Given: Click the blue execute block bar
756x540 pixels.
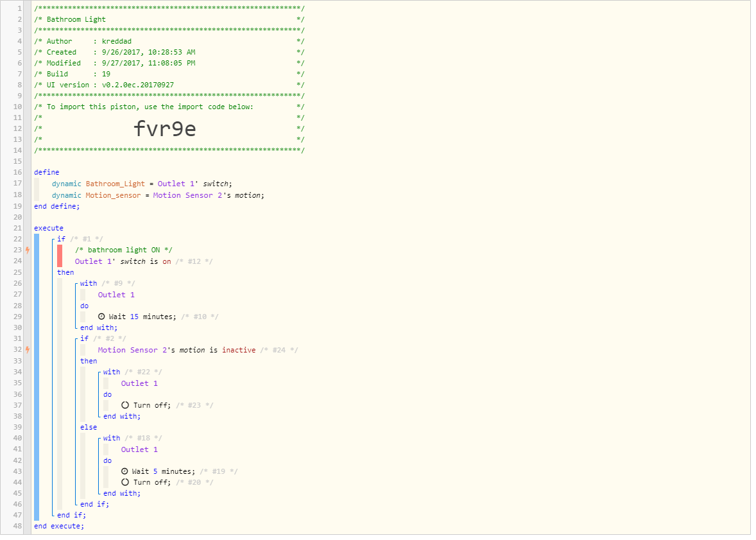Looking at the screenshot, I should click(37, 378).
